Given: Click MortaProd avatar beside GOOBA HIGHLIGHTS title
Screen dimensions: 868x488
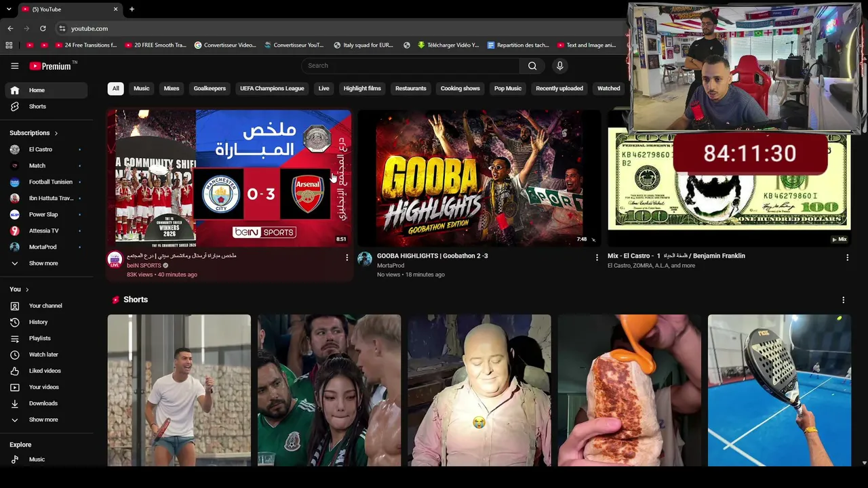Looking at the screenshot, I should click(365, 260).
